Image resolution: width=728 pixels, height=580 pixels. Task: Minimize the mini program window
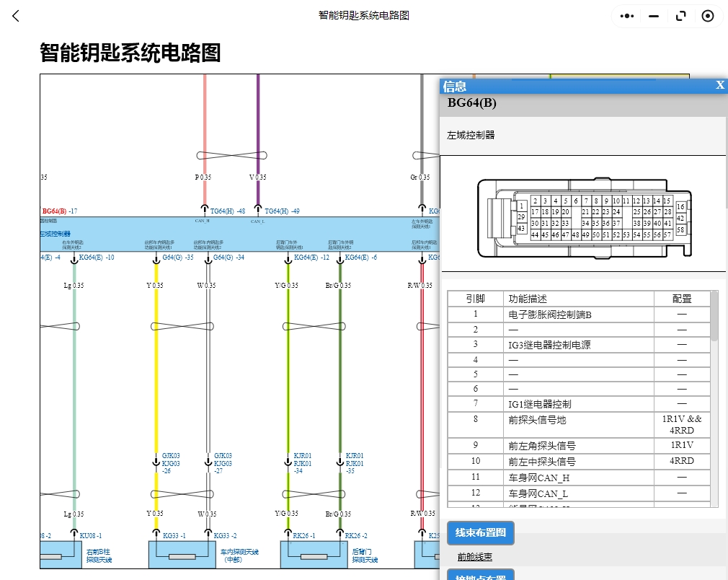click(x=654, y=17)
